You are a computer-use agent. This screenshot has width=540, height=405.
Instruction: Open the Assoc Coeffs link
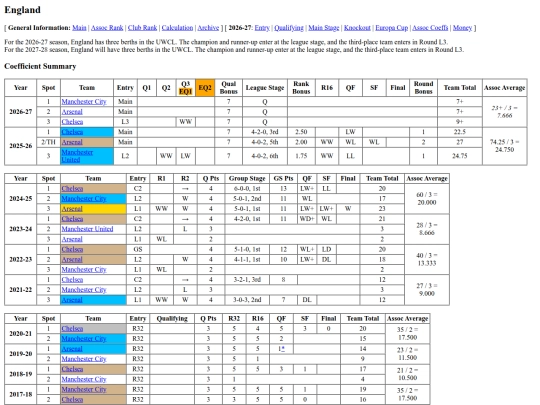(x=430, y=28)
